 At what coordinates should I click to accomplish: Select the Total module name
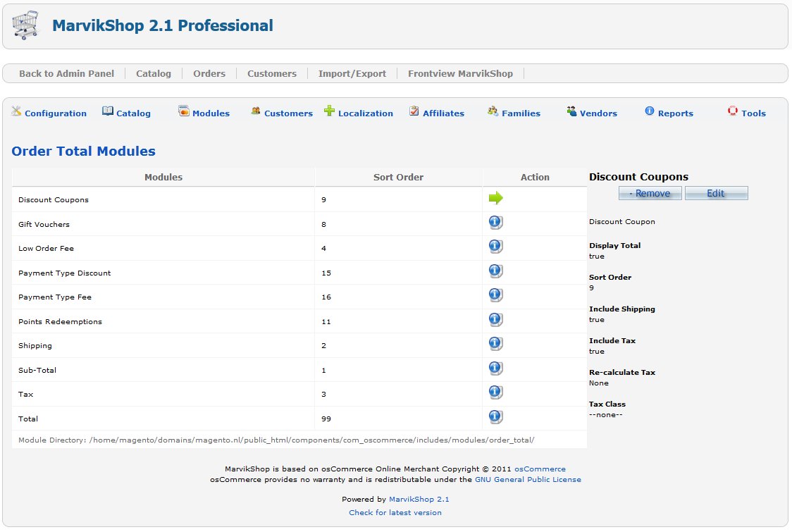pos(27,419)
